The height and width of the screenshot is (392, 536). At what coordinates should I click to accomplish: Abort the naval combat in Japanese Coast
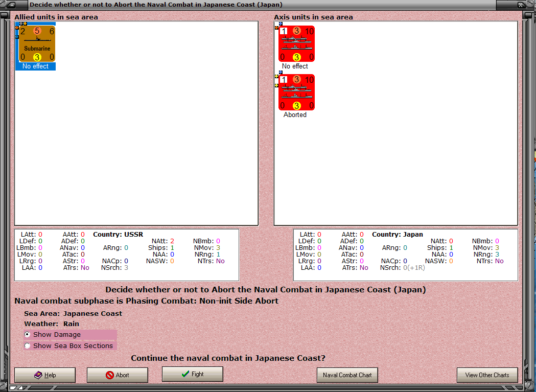[117, 375]
